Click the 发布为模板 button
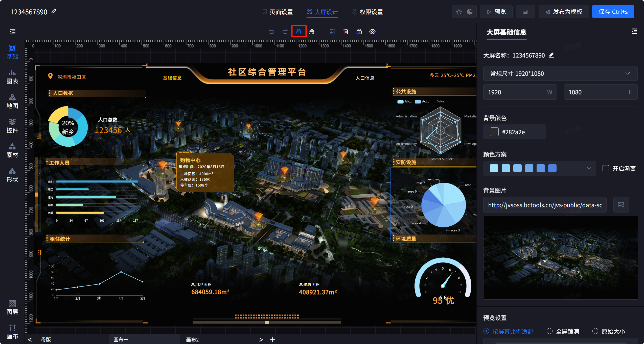The width and height of the screenshot is (644, 344). click(563, 12)
